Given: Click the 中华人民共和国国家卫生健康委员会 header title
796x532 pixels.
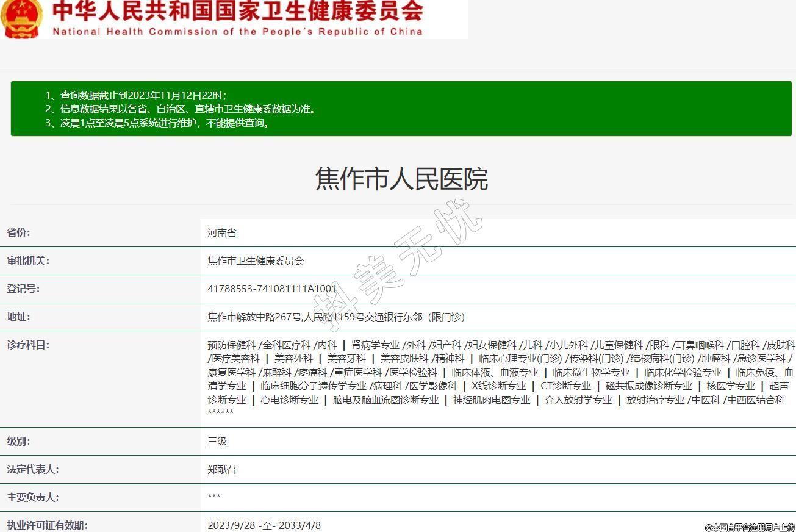Looking at the screenshot, I should point(238,11).
